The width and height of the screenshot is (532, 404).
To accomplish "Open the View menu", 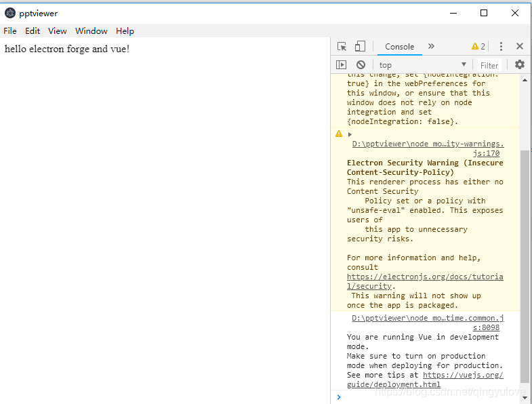I will tap(57, 31).
